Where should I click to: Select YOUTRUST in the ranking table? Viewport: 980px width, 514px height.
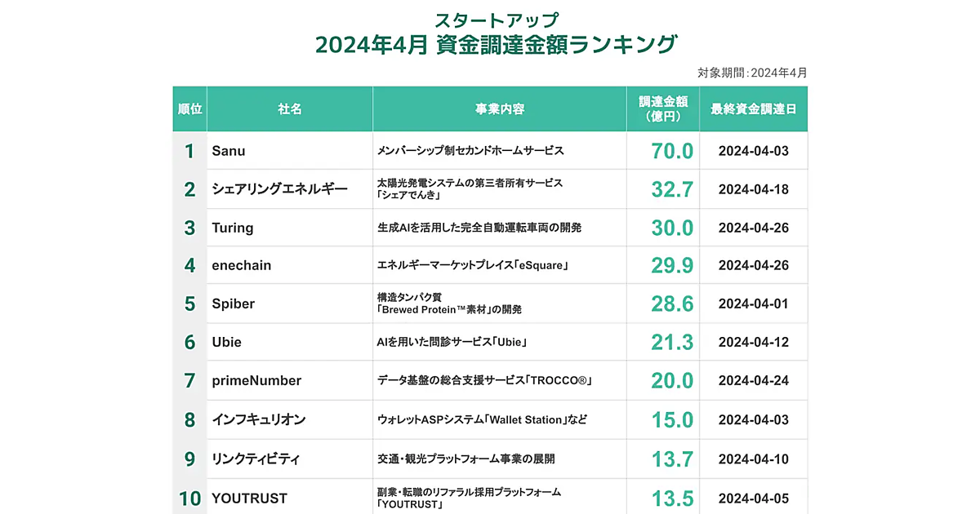pos(250,498)
